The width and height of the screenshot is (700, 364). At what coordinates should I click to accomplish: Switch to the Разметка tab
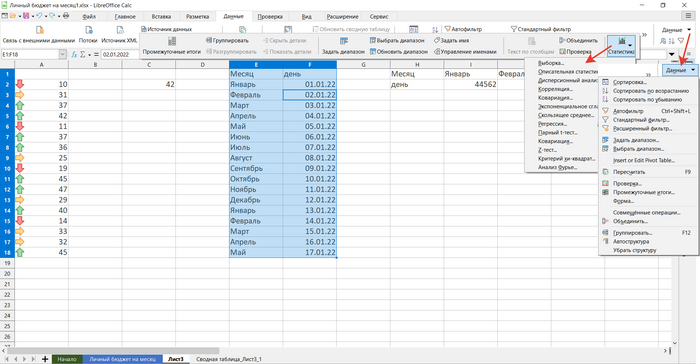(x=197, y=17)
